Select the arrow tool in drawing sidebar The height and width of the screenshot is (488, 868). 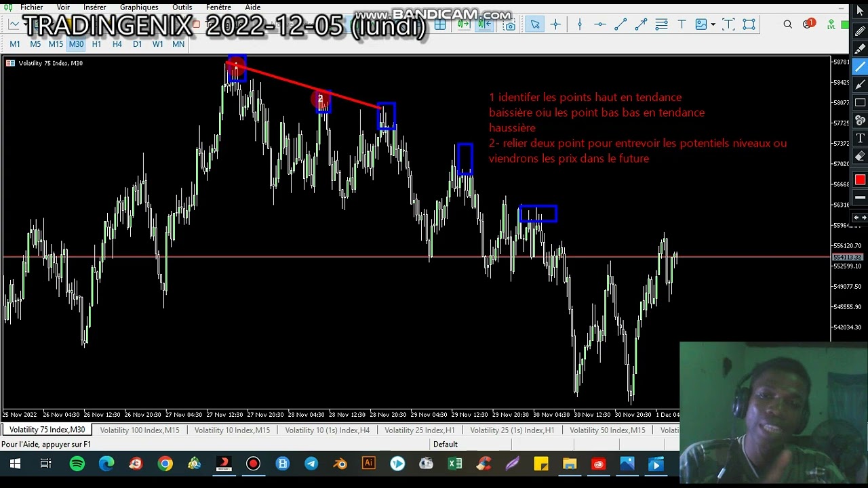click(x=860, y=85)
